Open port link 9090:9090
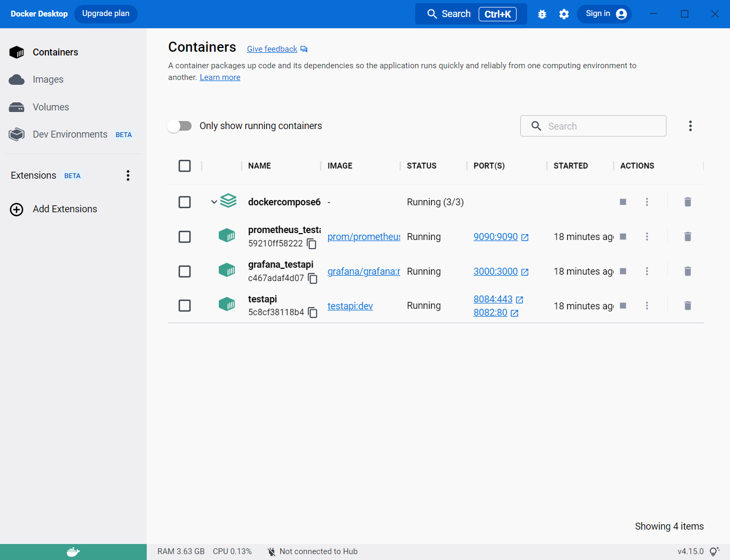This screenshot has width=730, height=560. (496, 237)
